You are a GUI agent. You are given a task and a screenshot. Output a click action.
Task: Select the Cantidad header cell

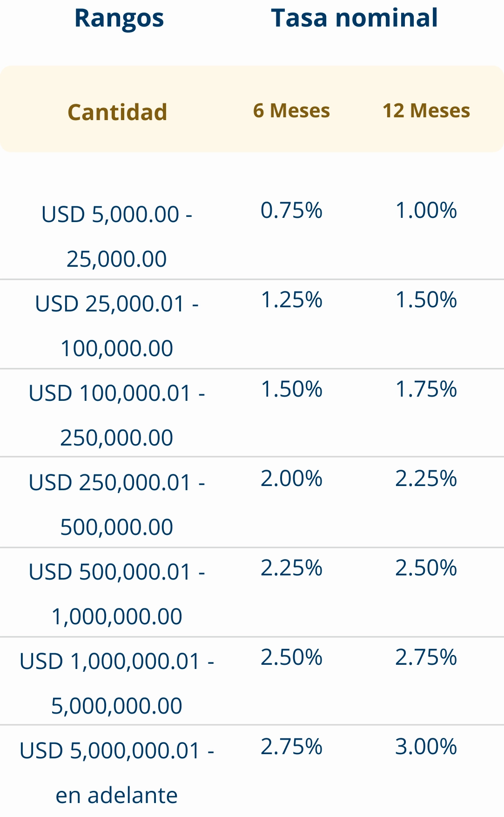[117, 112]
